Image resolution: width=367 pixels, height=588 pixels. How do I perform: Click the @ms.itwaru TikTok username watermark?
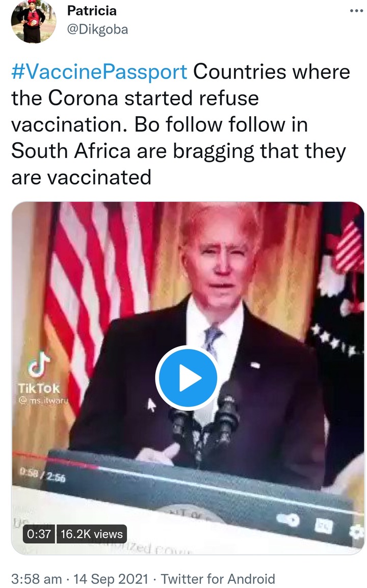pos(43,400)
